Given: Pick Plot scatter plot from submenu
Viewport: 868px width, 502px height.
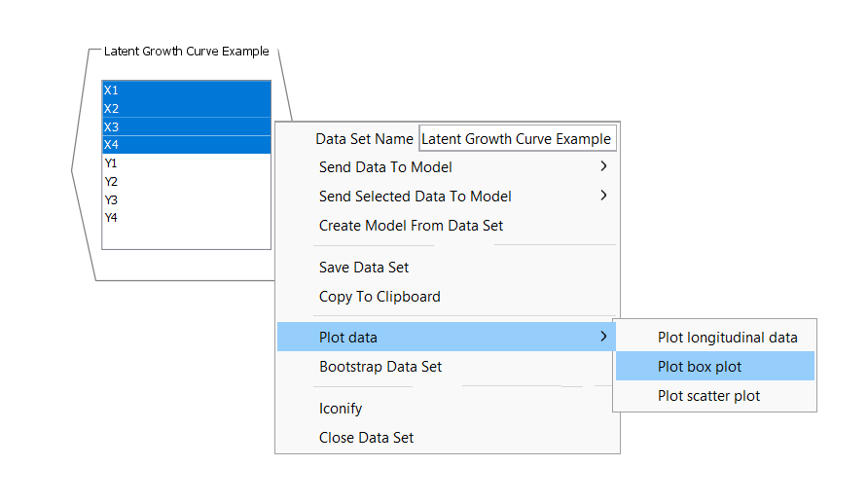Looking at the screenshot, I should [x=708, y=396].
